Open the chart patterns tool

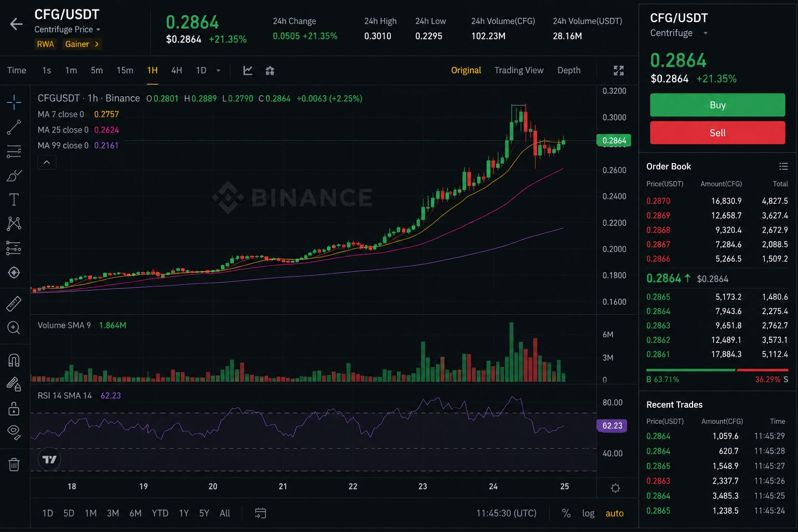(x=14, y=224)
